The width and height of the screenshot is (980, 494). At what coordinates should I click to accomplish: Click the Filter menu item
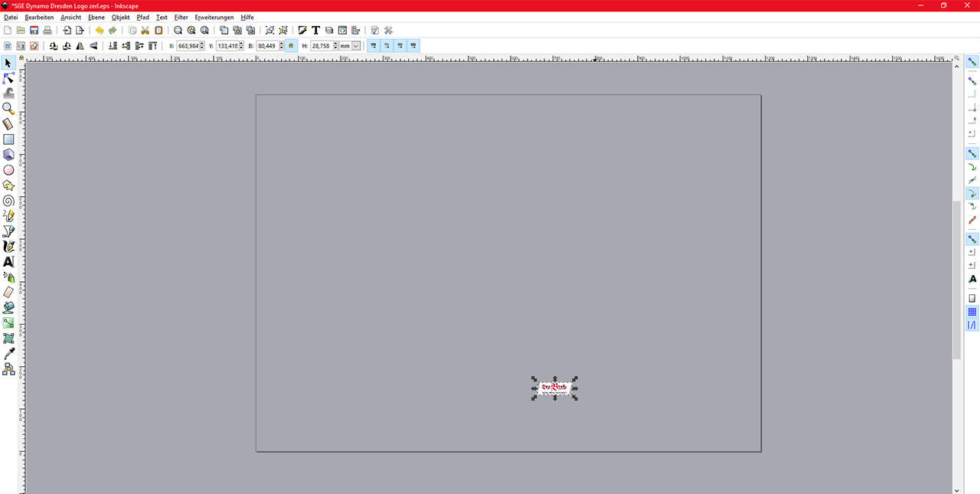tap(181, 17)
